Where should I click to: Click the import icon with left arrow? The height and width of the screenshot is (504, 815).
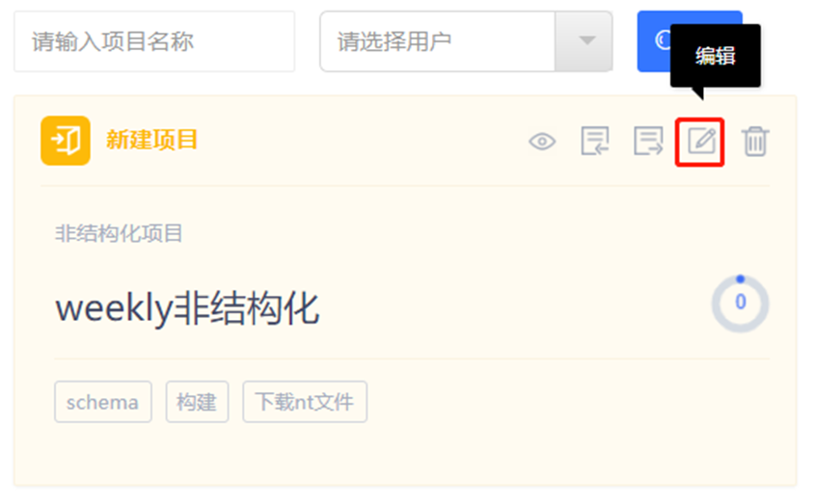tap(595, 141)
